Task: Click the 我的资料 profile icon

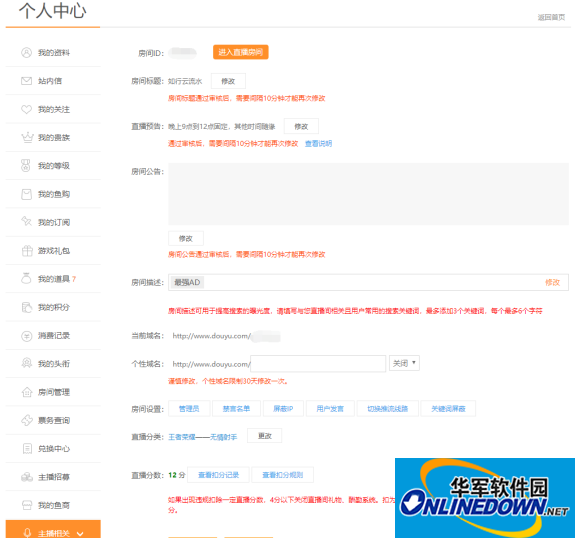Action: [26, 52]
